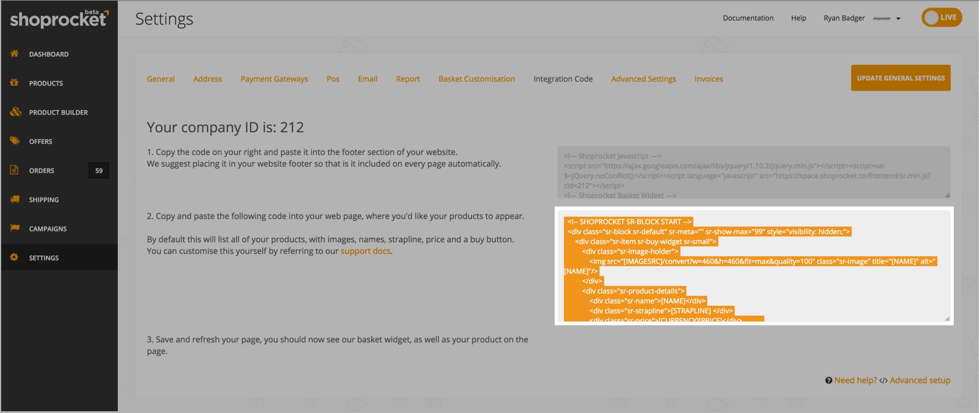Open the Pos tab
980x413 pixels.
point(333,79)
